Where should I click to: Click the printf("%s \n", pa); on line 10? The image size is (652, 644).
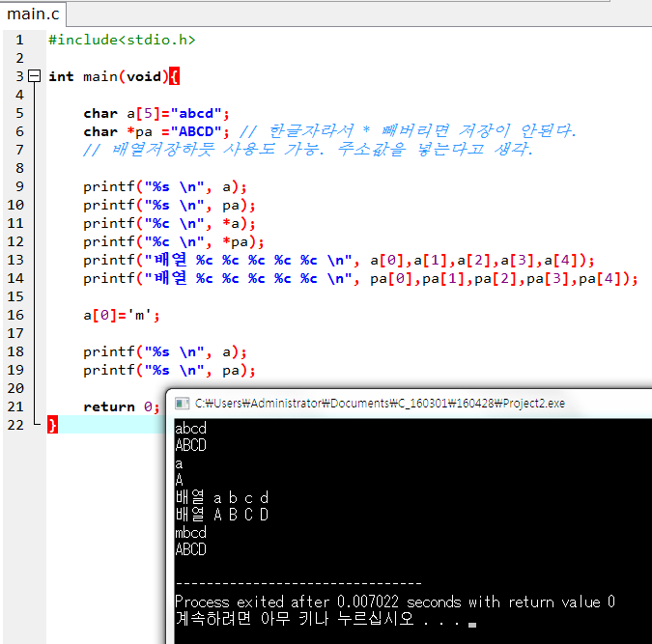pyautogui.click(x=169, y=206)
